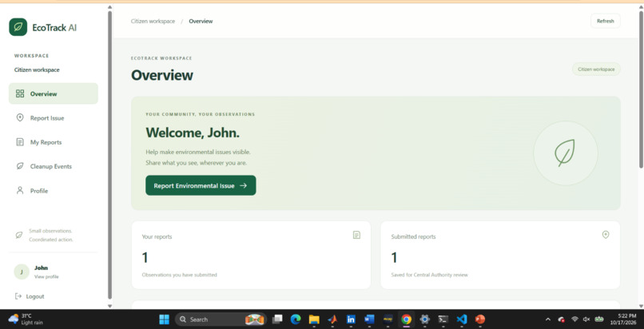Click the Report Issue location pin icon

click(20, 117)
